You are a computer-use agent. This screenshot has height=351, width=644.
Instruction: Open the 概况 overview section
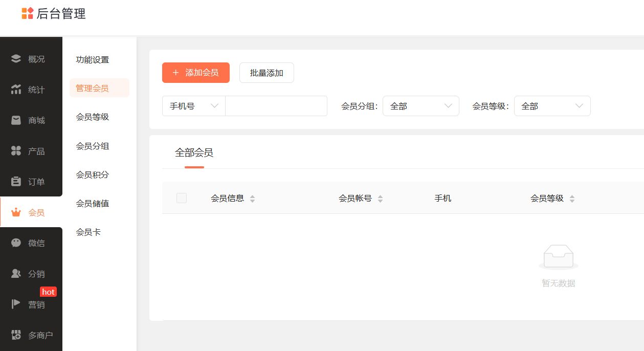point(31,58)
